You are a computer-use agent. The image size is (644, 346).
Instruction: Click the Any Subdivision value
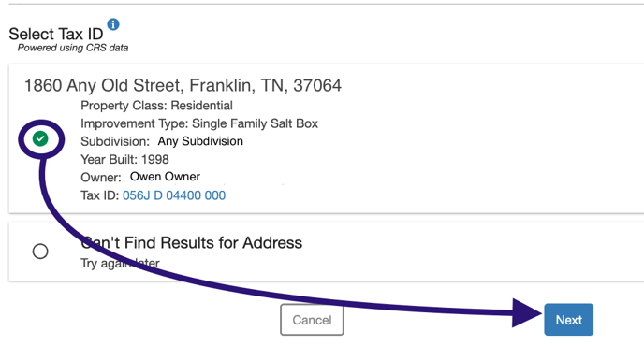point(200,141)
